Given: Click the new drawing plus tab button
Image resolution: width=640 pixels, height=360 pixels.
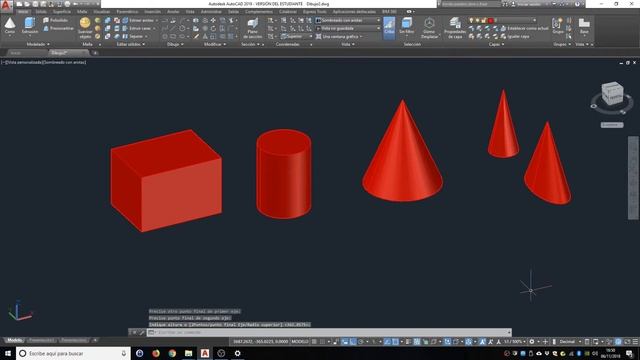Looking at the screenshot, I should [x=95, y=53].
